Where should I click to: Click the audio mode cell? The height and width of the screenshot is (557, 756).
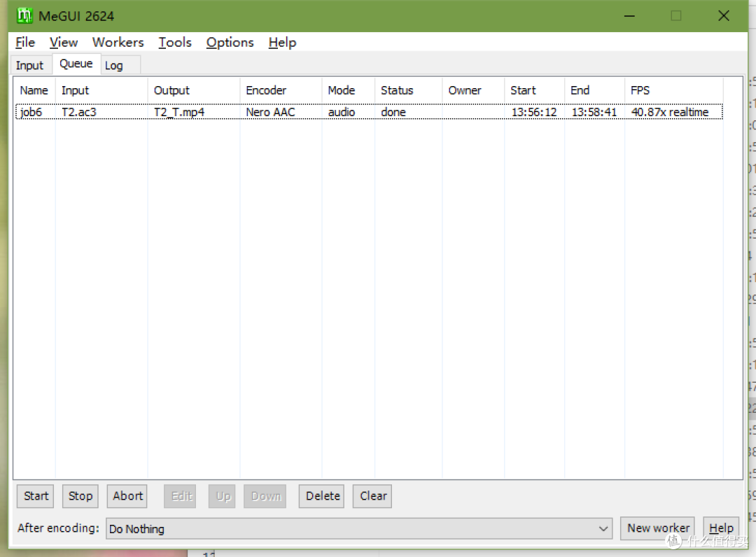tap(342, 112)
